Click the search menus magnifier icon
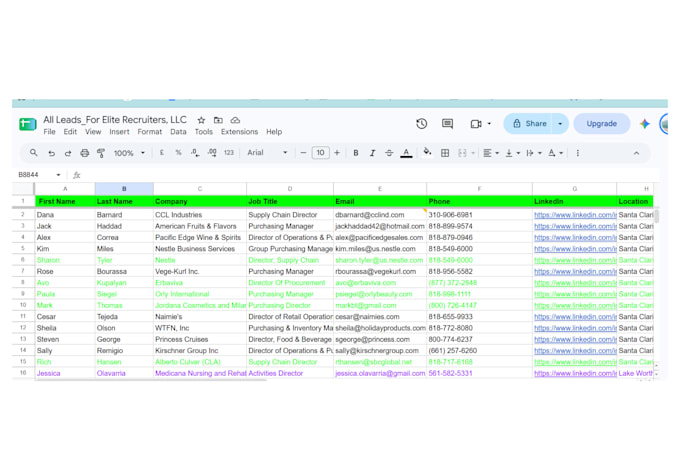This screenshot has height=459, width=680. click(33, 153)
